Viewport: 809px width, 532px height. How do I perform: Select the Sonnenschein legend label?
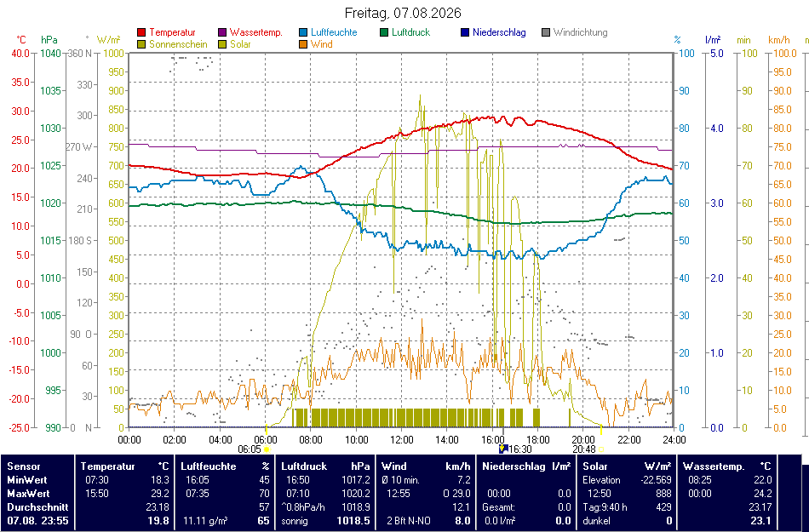coord(178,44)
